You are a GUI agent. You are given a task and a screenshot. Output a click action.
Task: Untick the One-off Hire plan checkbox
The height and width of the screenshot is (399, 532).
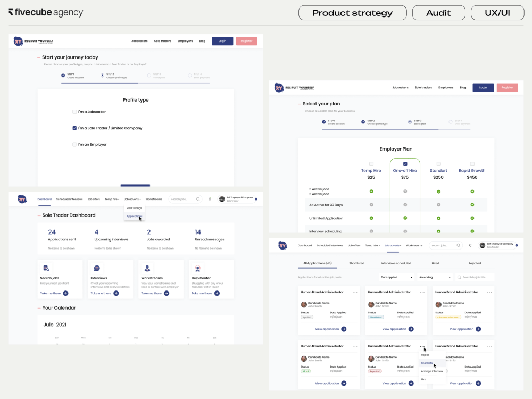pyautogui.click(x=405, y=164)
